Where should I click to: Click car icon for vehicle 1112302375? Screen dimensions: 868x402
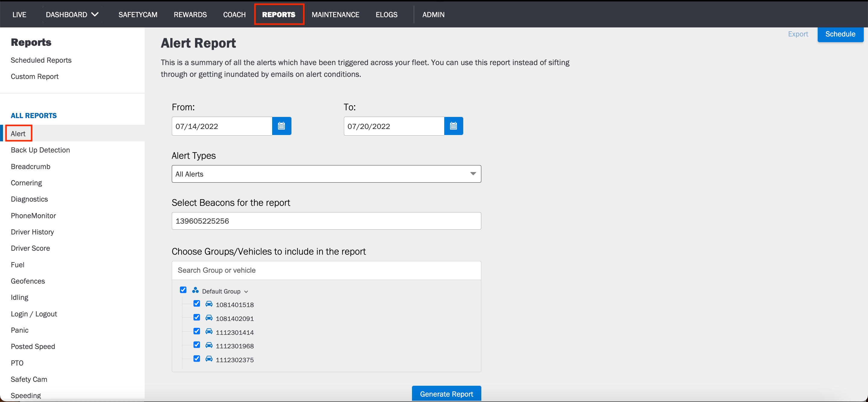click(209, 359)
